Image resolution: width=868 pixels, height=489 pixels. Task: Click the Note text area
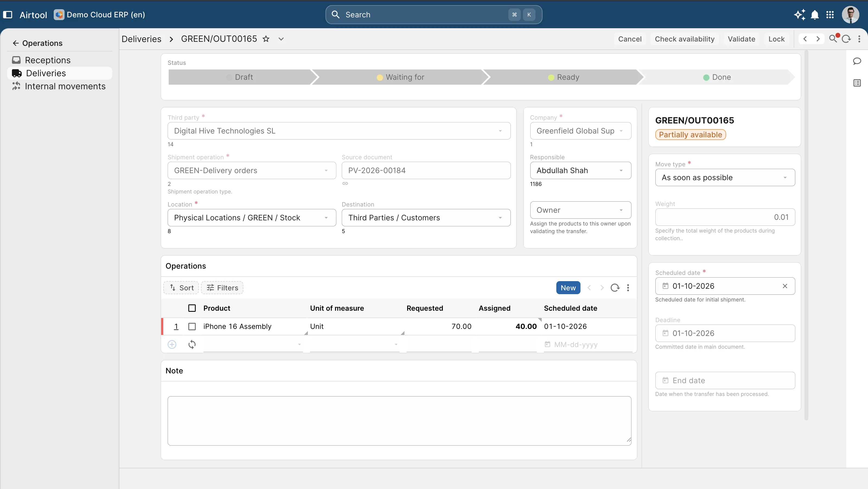399,421
